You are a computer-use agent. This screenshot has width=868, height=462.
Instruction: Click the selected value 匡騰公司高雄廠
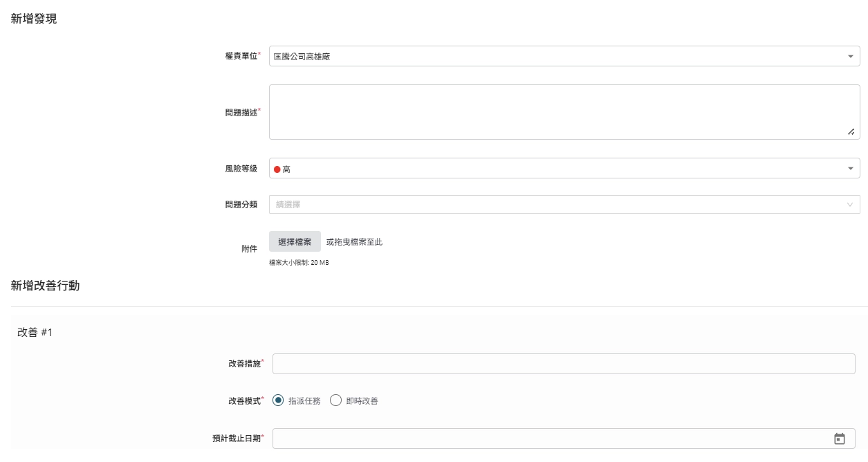point(302,56)
